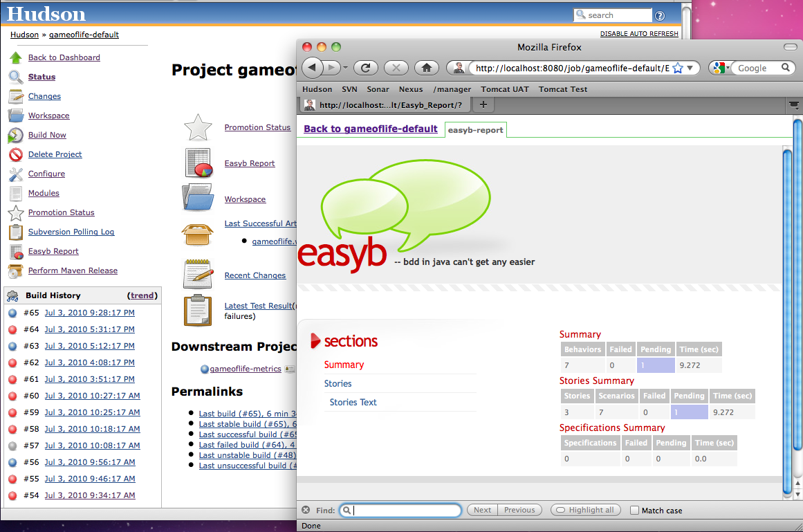Screen dimensions: 803x532
Task: Click the Recent Changes notepad pencil icon
Action: coord(199,273)
